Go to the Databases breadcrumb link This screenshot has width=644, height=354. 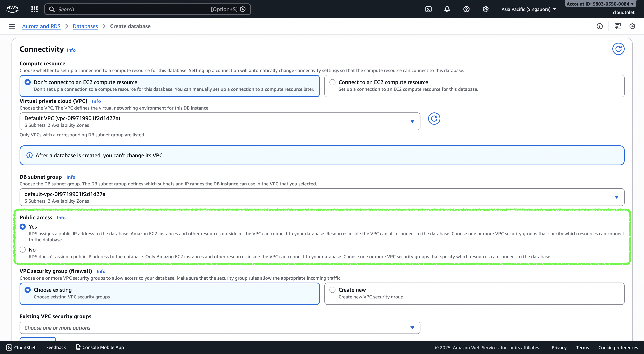[85, 26]
